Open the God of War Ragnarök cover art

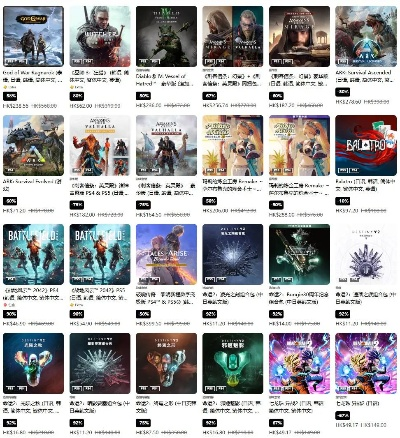[33, 36]
